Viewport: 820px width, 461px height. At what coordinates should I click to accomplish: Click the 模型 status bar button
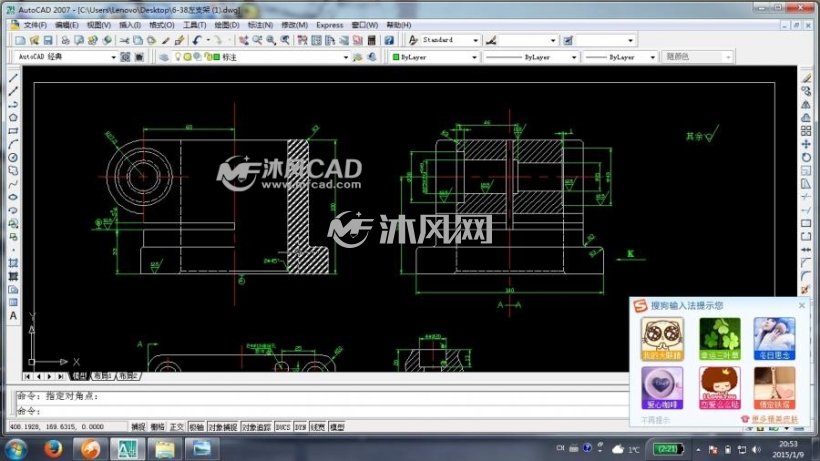tap(337, 427)
